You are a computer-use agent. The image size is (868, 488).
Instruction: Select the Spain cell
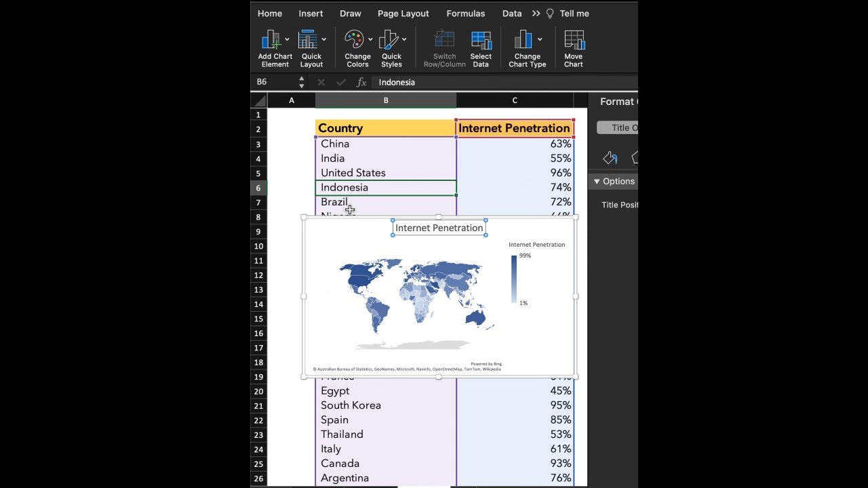(x=386, y=420)
